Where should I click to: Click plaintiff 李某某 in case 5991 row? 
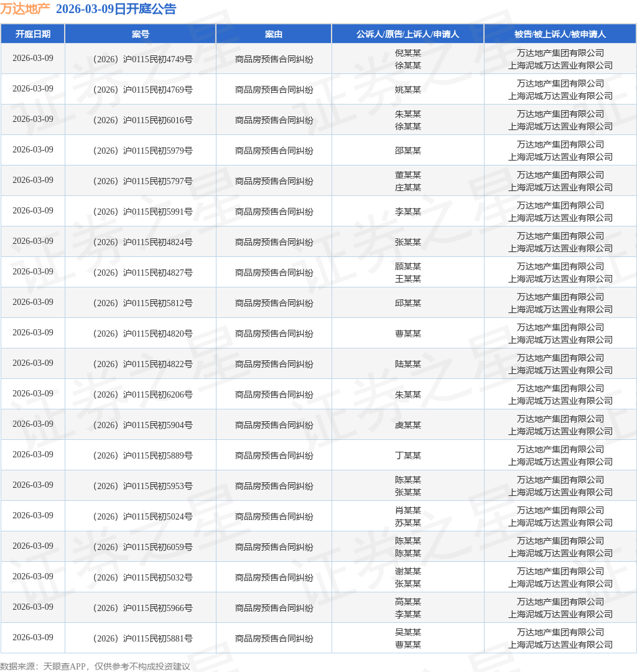pos(408,212)
